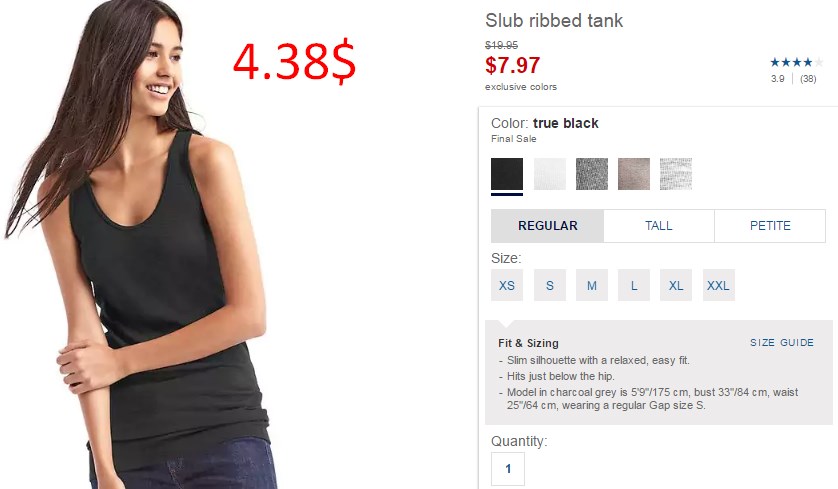The image size is (838, 489).
Task: Click the Quantity input box
Action: pos(508,469)
